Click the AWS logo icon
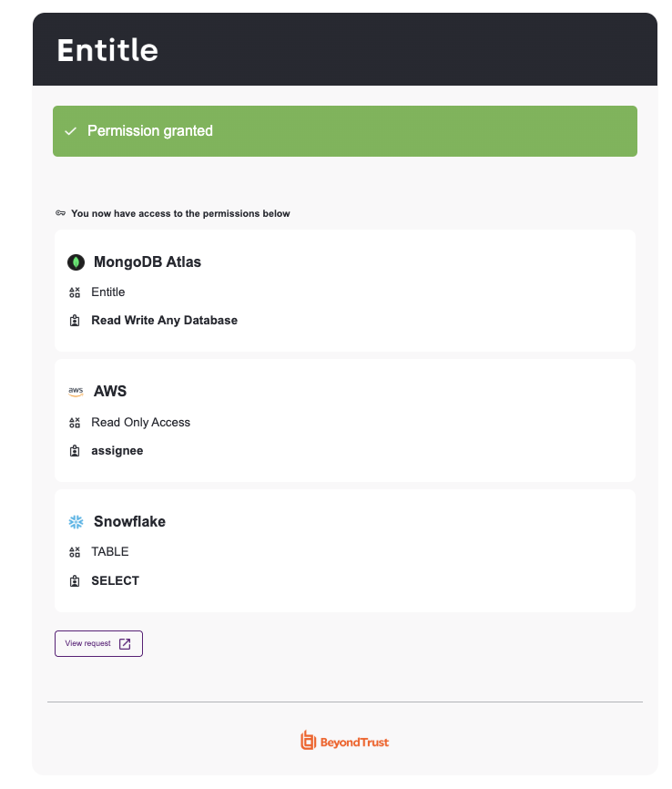The width and height of the screenshot is (672, 789). (x=76, y=392)
